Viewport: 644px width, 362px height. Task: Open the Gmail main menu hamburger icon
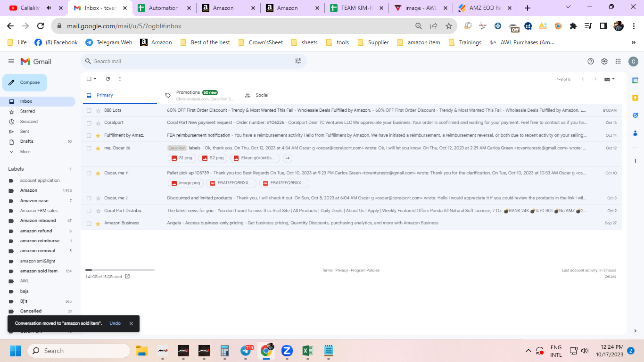click(x=11, y=61)
